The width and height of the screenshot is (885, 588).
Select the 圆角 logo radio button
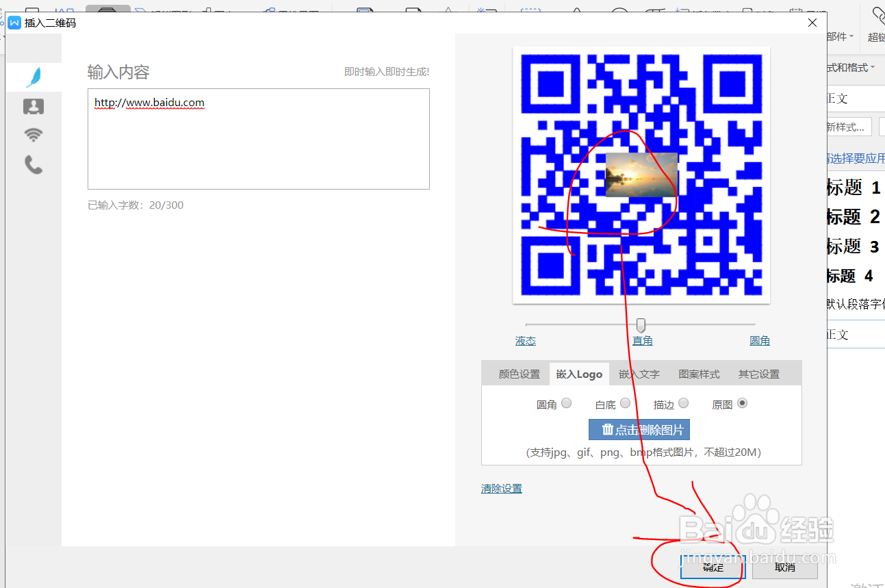(566, 403)
